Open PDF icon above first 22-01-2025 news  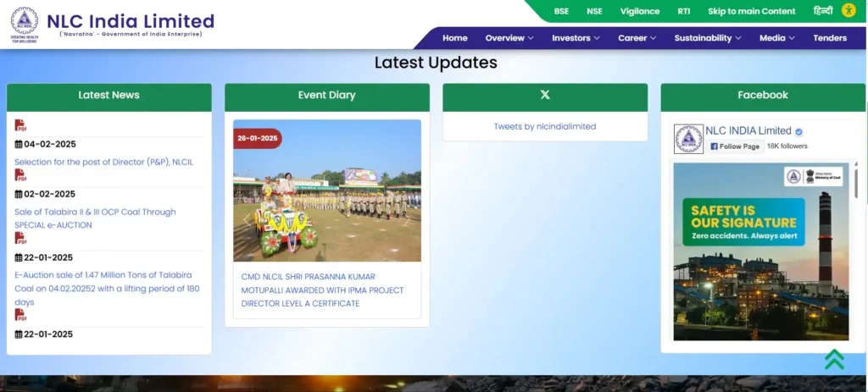20,238
